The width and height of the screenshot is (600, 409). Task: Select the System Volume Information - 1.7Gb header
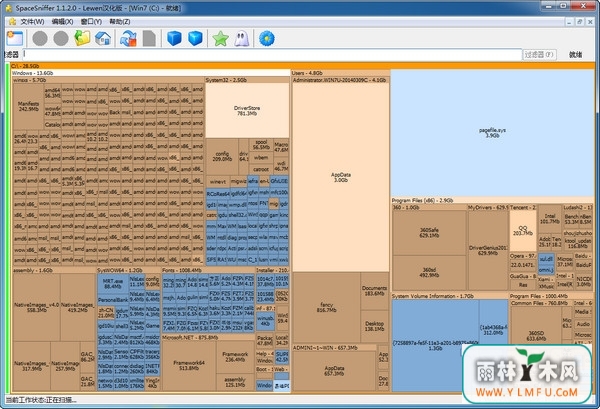[450, 296]
